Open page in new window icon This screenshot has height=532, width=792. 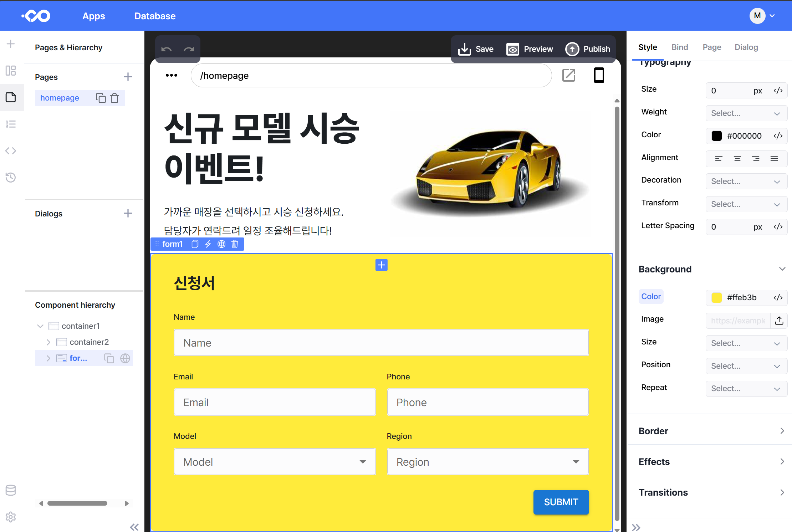[569, 75]
